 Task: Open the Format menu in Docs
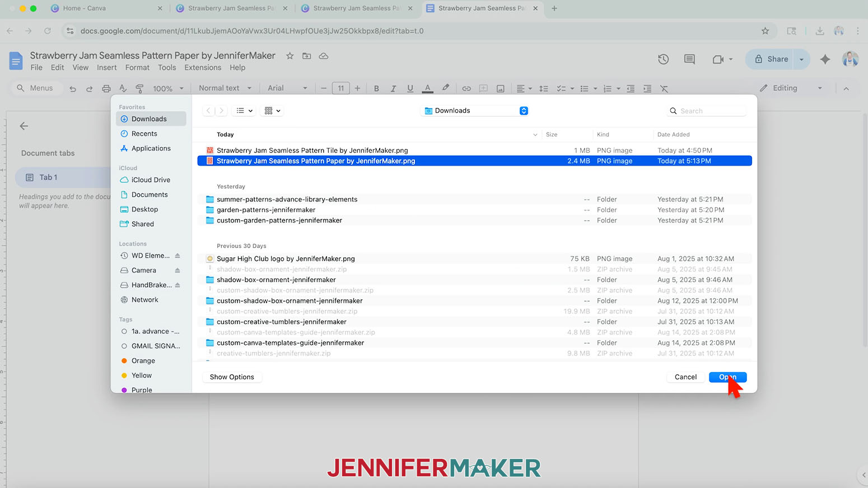[x=137, y=68]
